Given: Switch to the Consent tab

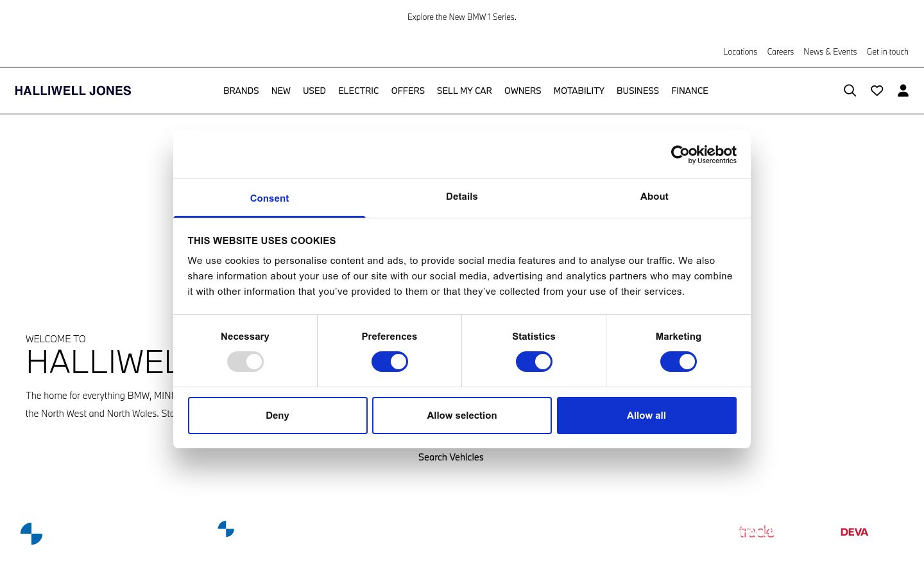Looking at the screenshot, I should click(x=269, y=198).
